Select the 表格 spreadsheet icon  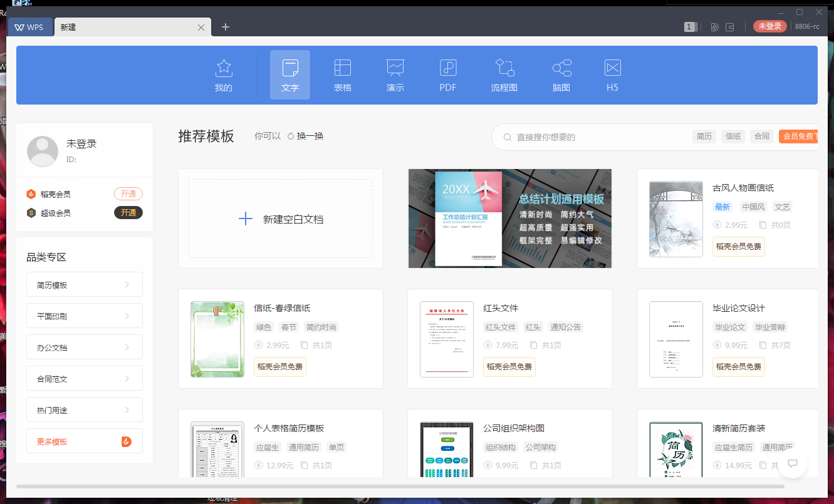pyautogui.click(x=343, y=75)
